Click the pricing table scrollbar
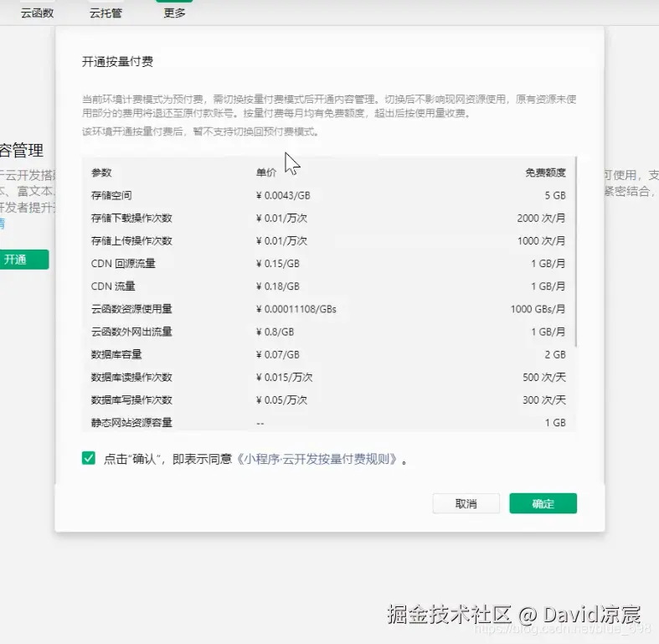The width and height of the screenshot is (659, 644). pos(575,252)
